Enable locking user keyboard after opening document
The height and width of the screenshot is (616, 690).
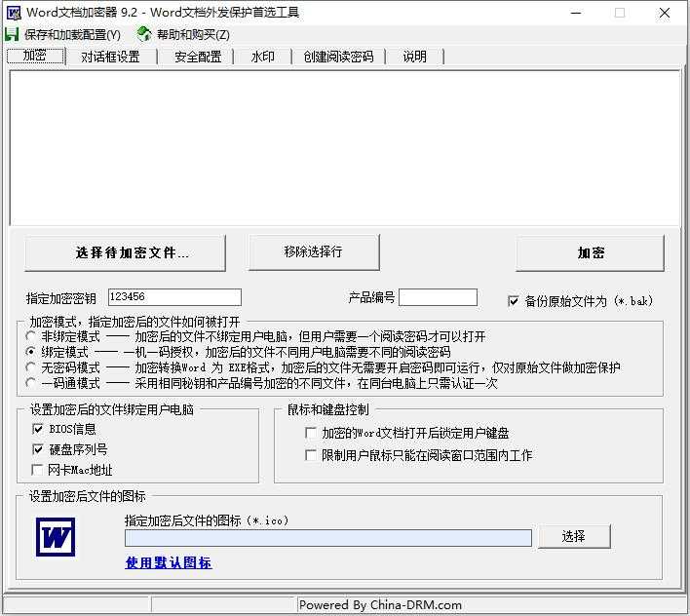pos(311,433)
